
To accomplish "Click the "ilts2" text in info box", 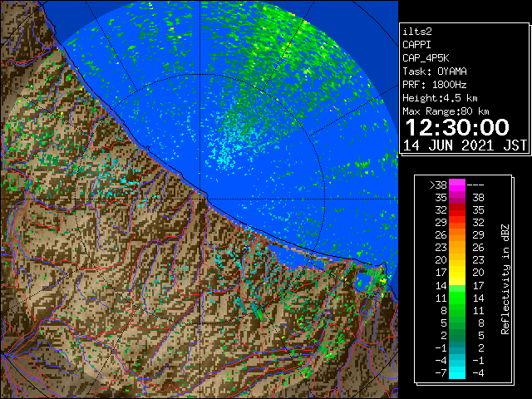I will pos(417,32).
